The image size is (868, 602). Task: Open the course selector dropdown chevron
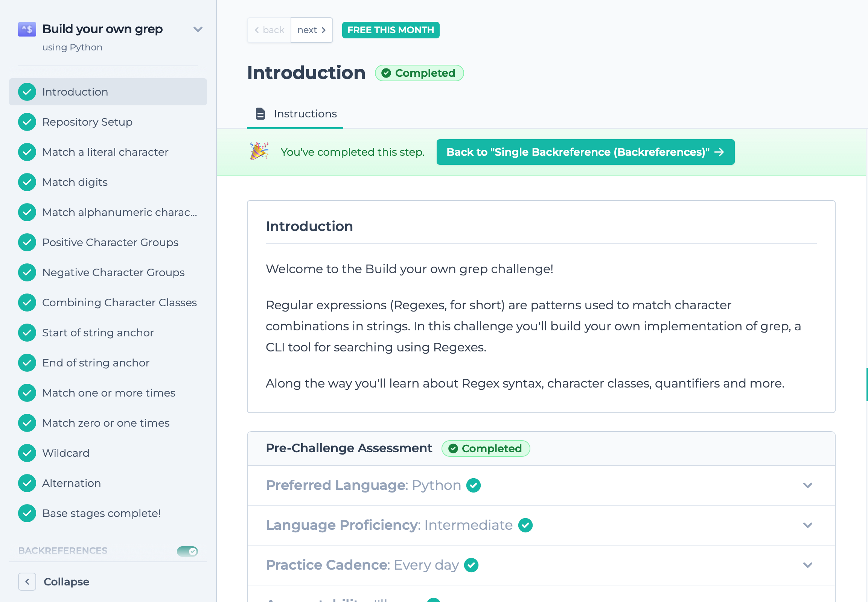pos(198,29)
